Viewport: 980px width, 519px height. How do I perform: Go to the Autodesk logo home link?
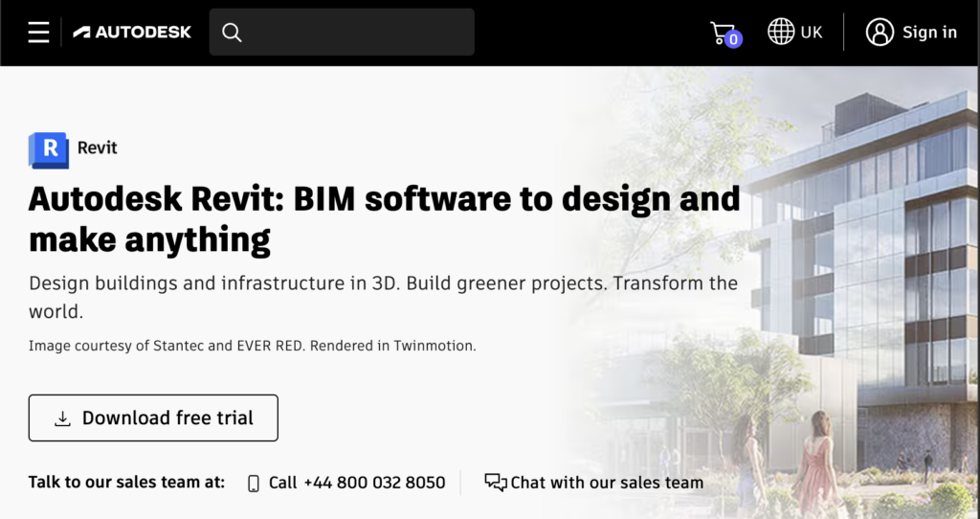tap(132, 32)
